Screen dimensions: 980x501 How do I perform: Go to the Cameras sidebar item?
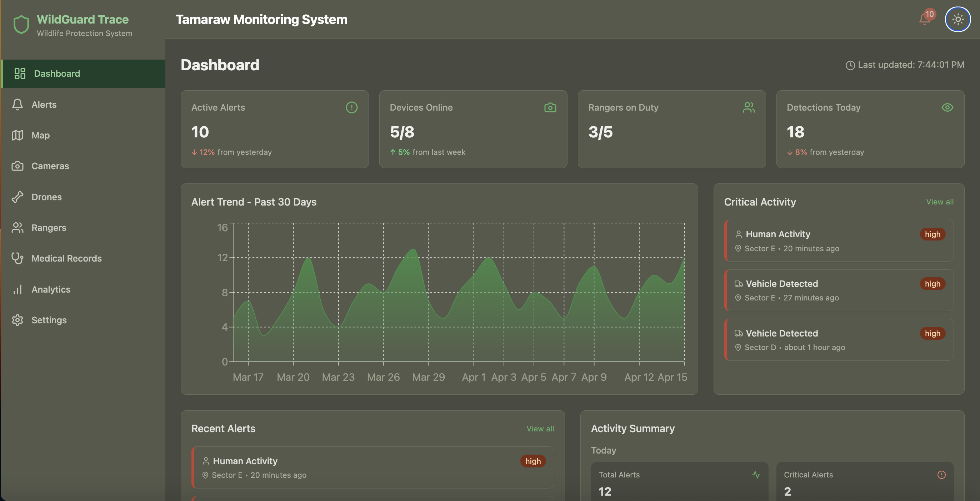click(50, 166)
